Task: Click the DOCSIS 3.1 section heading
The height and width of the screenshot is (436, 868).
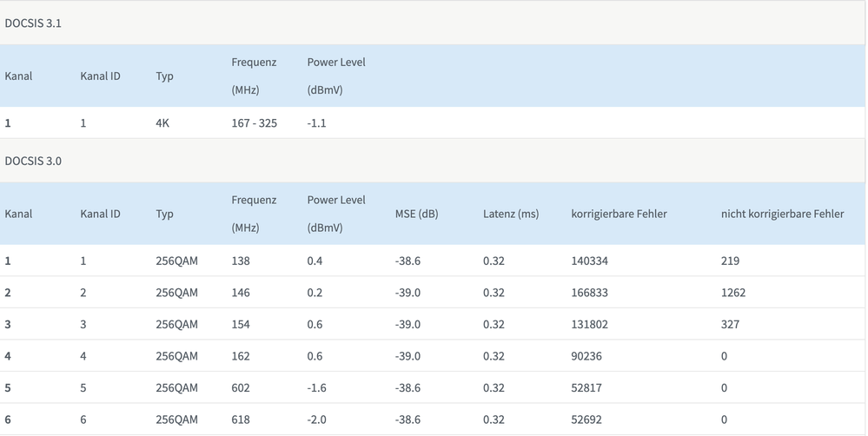Action: coord(33,23)
